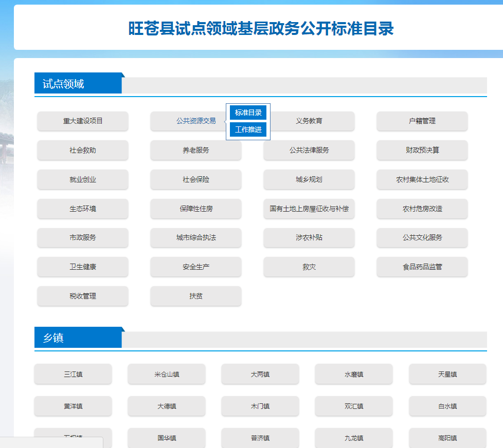This screenshot has height=448, width=503.
Task: Click the 养老服务 button
Action: pyautogui.click(x=195, y=151)
